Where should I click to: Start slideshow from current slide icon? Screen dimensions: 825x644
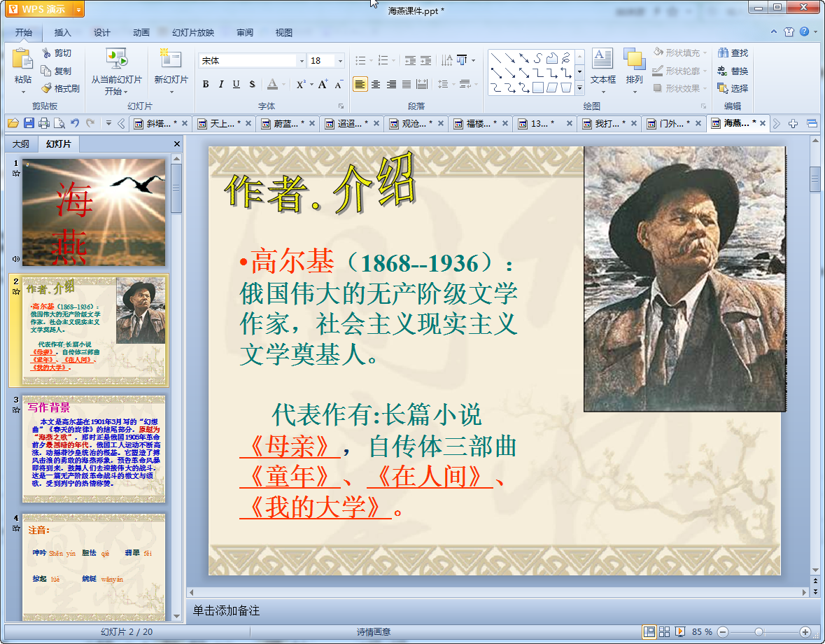[116, 59]
